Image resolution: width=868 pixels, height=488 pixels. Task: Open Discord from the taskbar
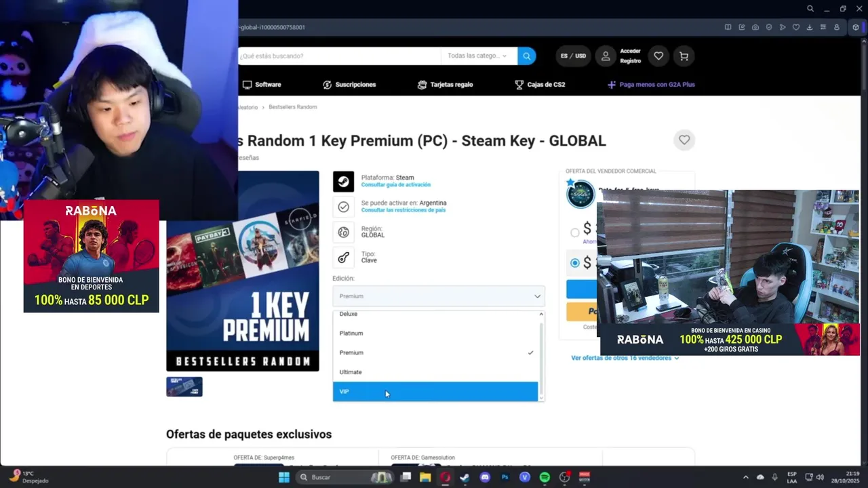click(485, 477)
